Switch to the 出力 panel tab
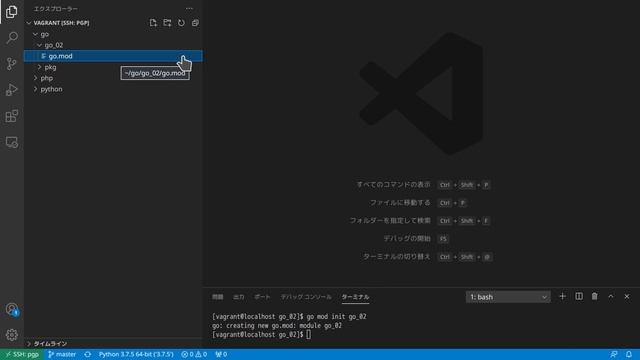Screen dimensions: 640x360 click(239, 297)
